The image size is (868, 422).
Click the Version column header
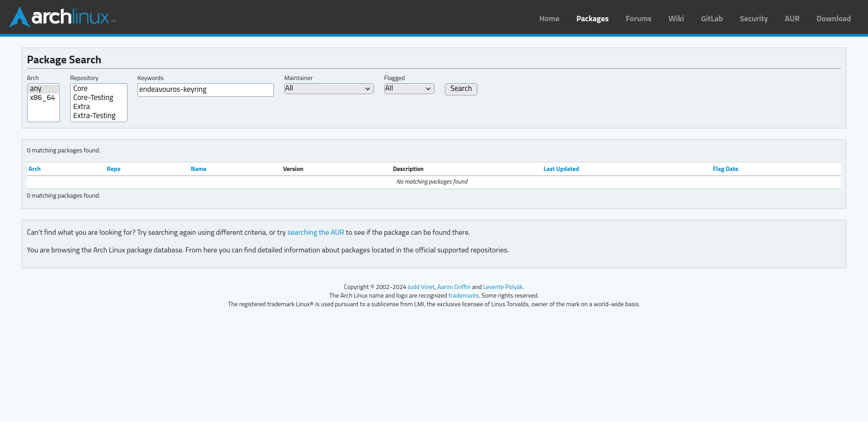[293, 169]
